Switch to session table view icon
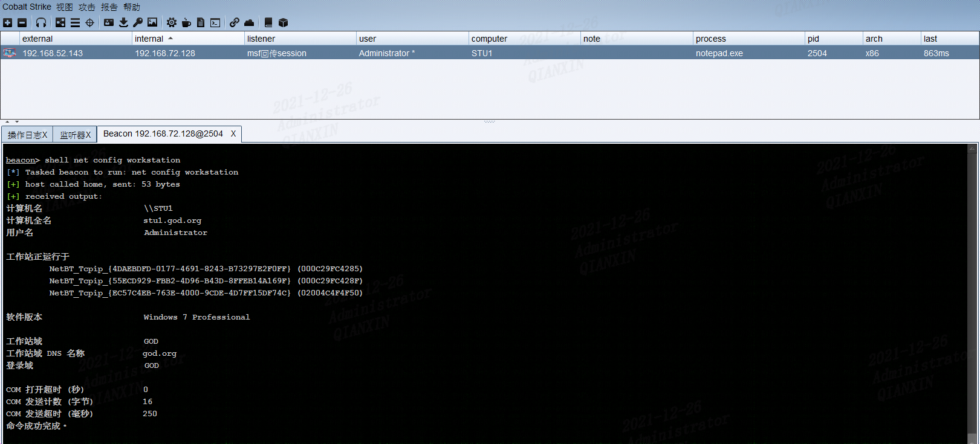The width and height of the screenshot is (980, 444). 75,22
